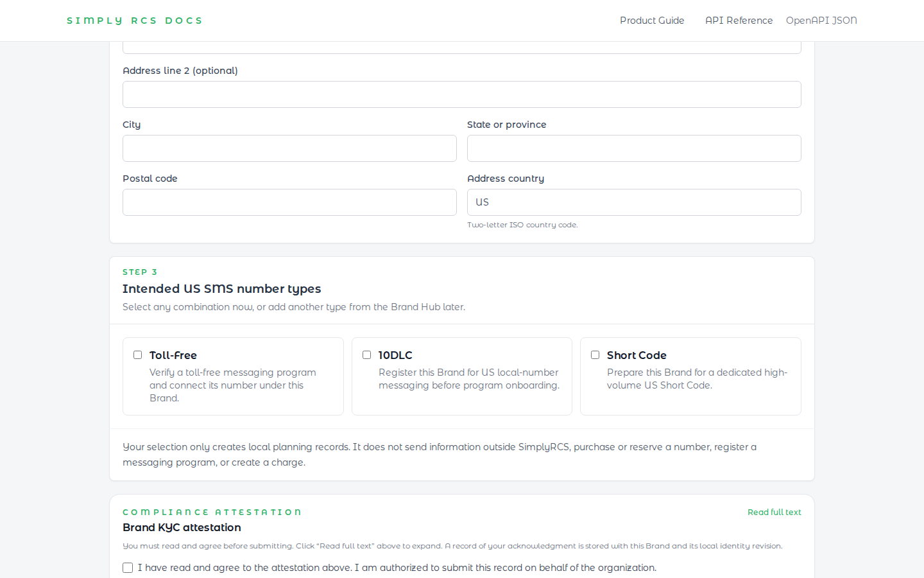Click the "Select any combination now" helper text

294,307
